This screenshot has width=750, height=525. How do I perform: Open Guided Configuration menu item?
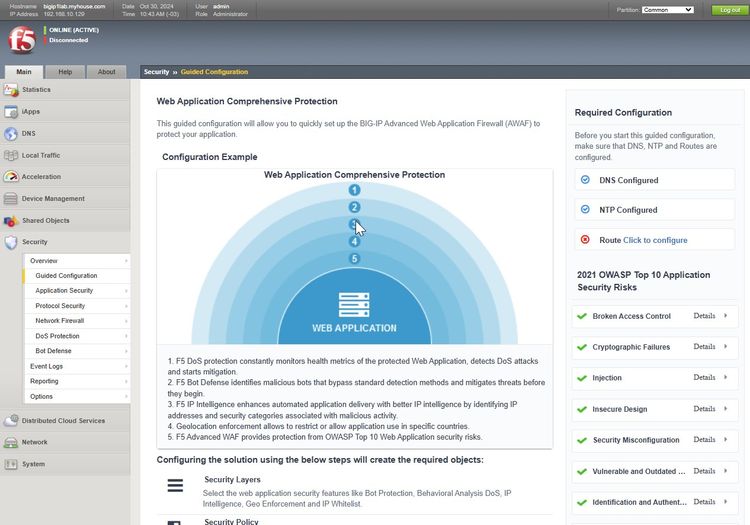coord(77,276)
